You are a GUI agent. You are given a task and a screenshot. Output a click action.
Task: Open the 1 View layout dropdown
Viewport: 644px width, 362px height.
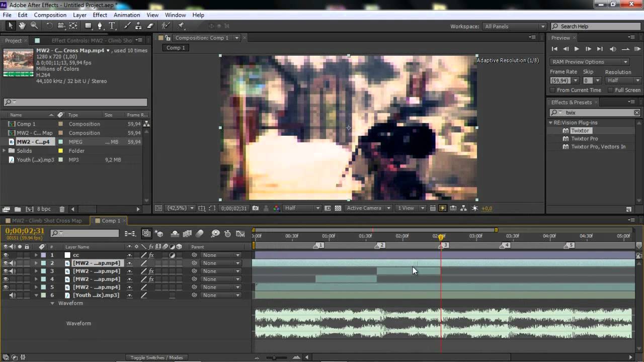coord(410,208)
